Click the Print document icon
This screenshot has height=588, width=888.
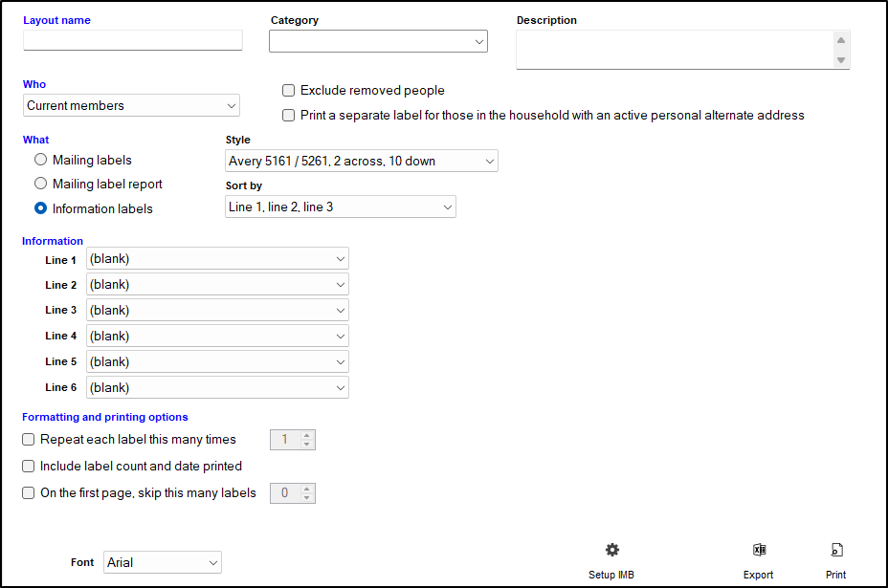point(835,550)
